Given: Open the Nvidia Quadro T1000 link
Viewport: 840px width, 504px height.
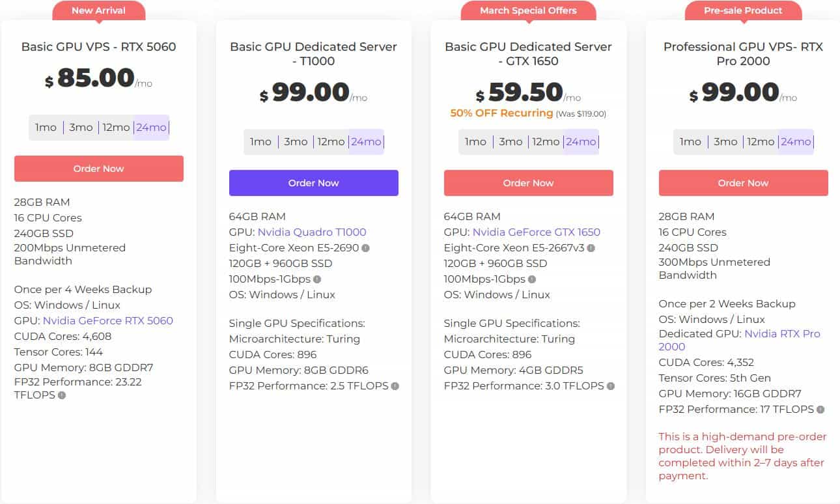Looking at the screenshot, I should pyautogui.click(x=312, y=232).
